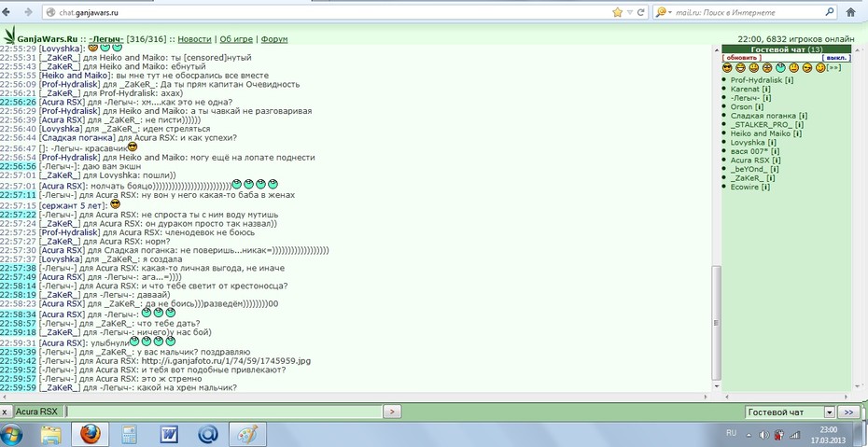Open info [i] for Lovyshka in user list
This screenshot has width=868, height=447.
772,142
